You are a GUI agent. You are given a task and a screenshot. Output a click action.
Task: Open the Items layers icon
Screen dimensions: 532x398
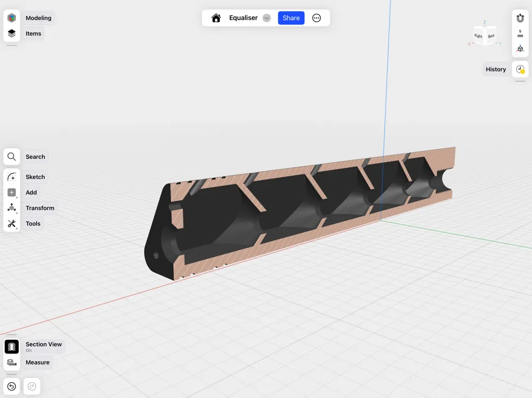coord(12,33)
